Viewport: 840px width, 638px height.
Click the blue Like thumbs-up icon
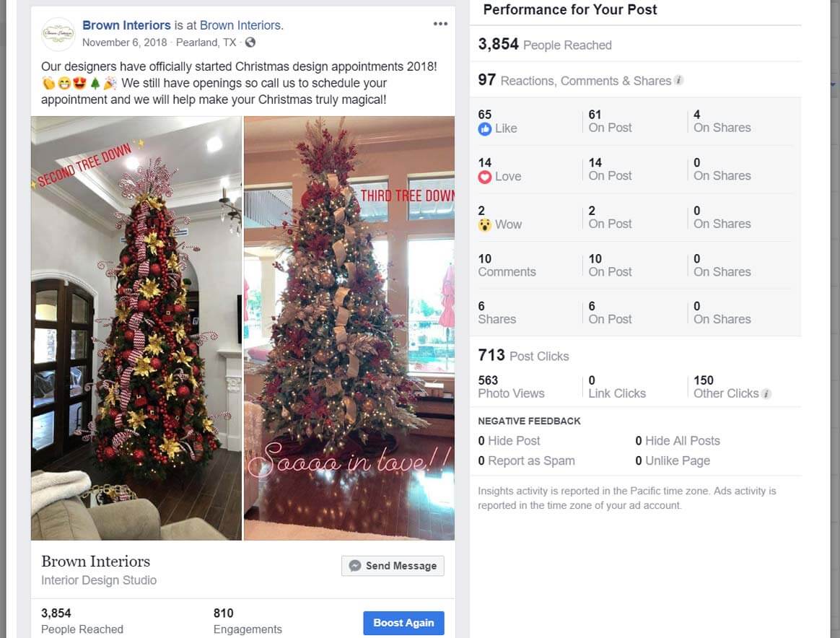pyautogui.click(x=484, y=129)
